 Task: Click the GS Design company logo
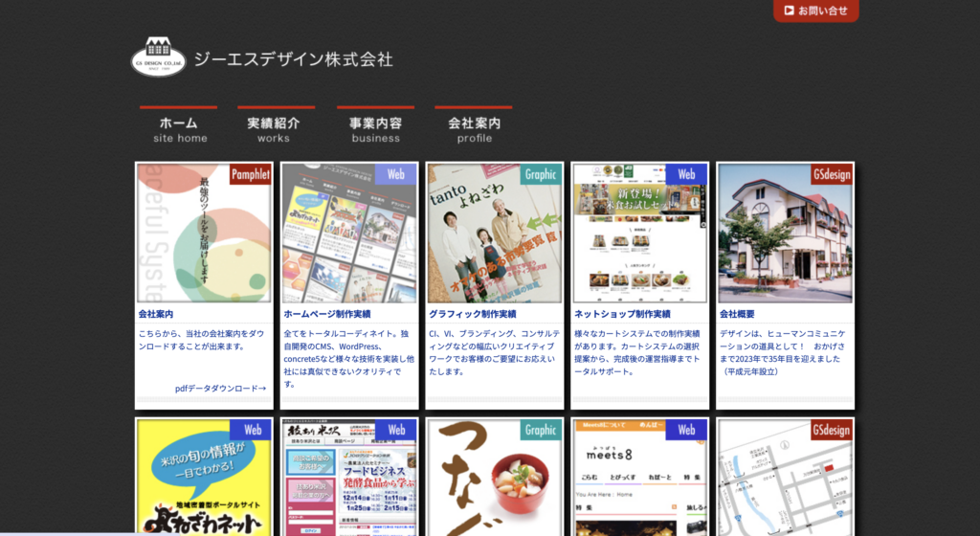pyautogui.click(x=158, y=56)
